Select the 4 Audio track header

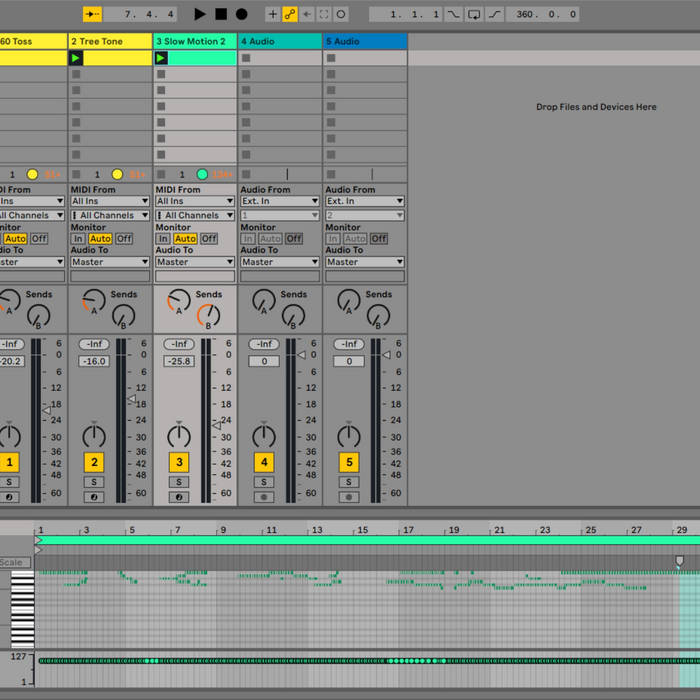point(280,41)
